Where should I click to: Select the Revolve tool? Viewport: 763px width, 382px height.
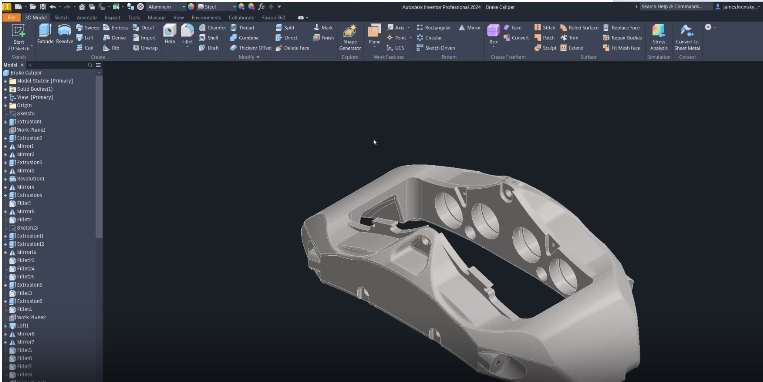[x=64, y=34]
